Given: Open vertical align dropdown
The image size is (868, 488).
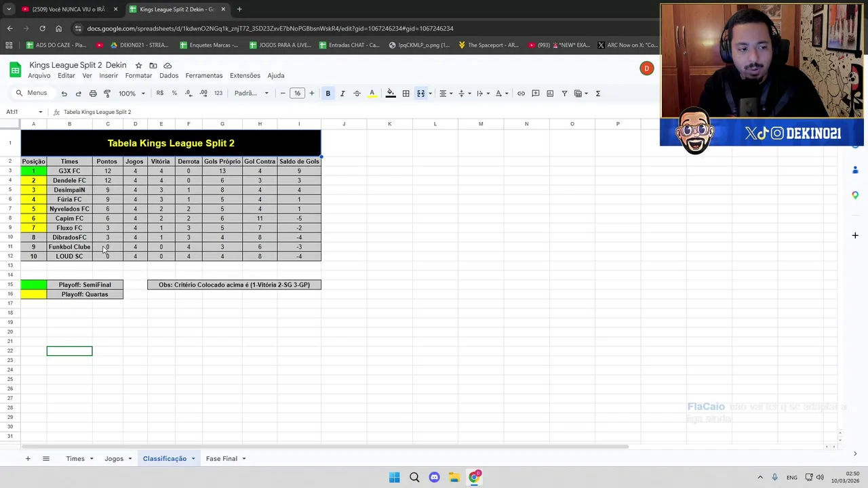Looking at the screenshot, I should [x=463, y=94].
